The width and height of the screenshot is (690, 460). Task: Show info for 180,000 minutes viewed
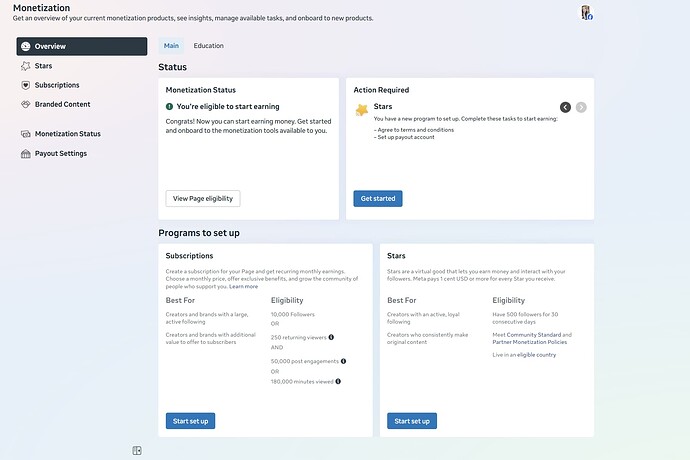coord(338,382)
